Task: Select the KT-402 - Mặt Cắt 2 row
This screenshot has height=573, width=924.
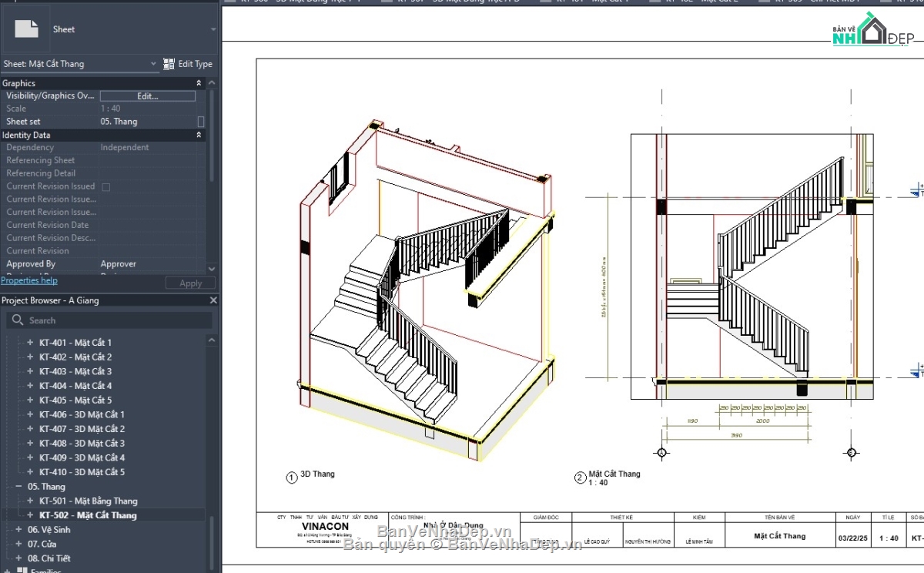Action: coord(75,357)
